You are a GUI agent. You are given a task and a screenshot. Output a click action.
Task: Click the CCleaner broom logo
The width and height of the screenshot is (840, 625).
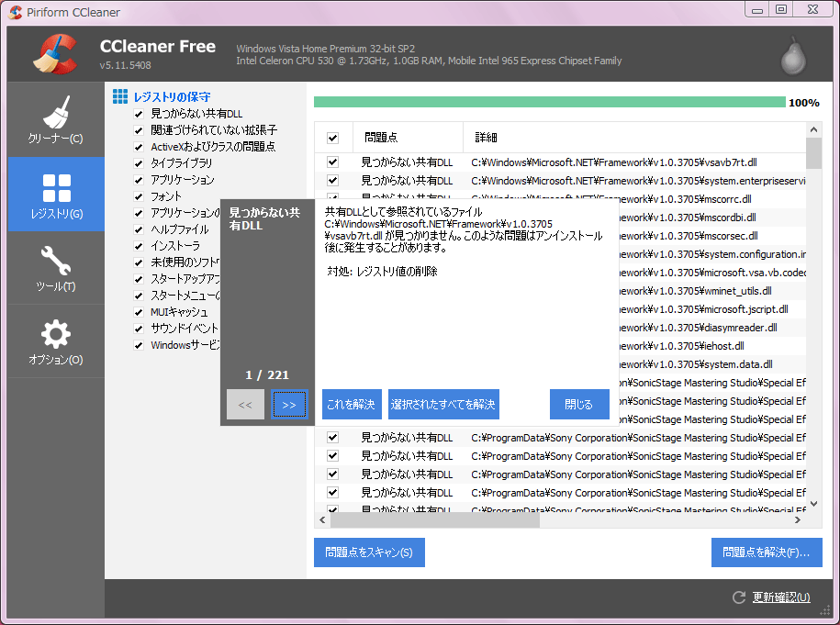pyautogui.click(x=55, y=53)
